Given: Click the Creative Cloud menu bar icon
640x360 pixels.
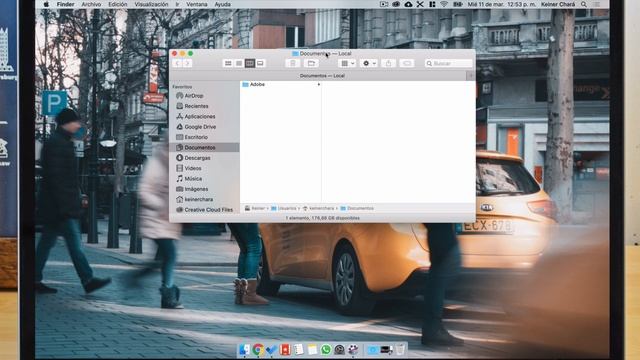Looking at the screenshot, I should coord(396,4).
